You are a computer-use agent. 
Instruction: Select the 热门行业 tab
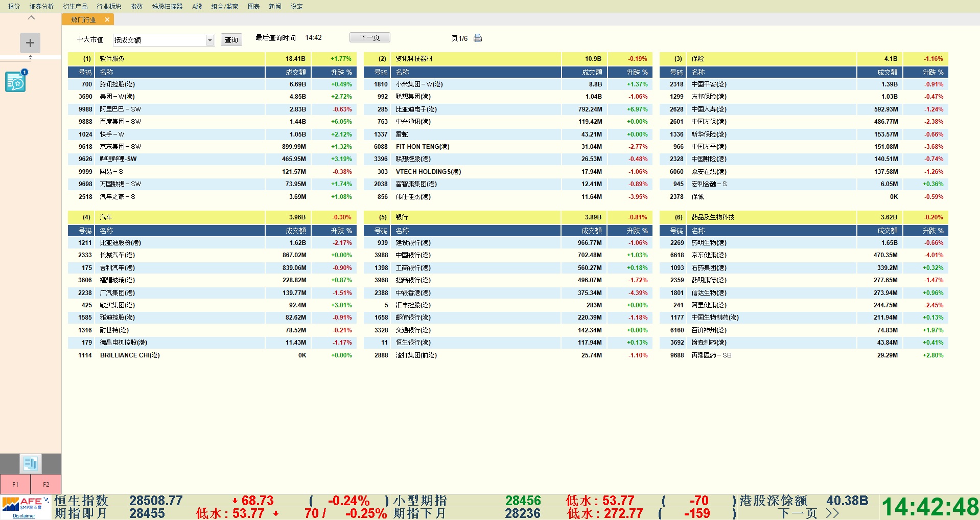click(x=83, y=19)
